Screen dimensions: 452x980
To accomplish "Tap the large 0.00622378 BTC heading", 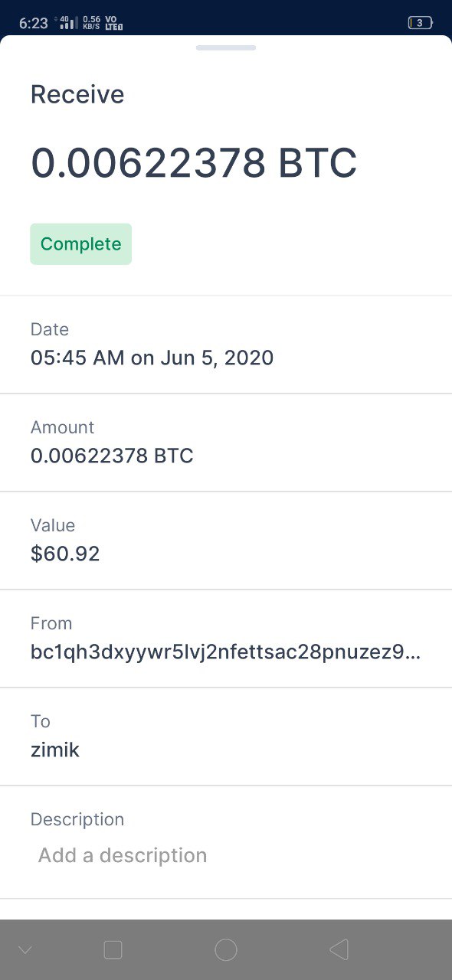I will (x=194, y=163).
